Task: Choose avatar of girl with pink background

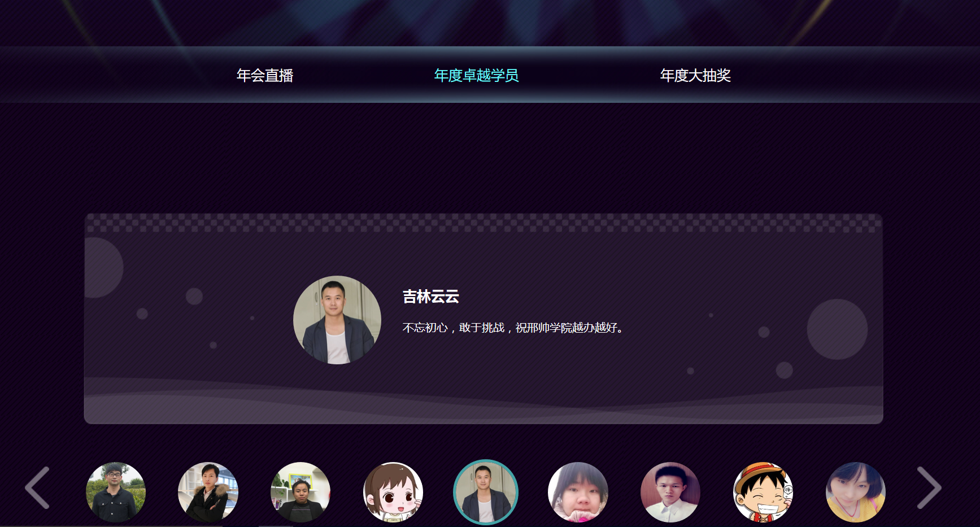Action: (578, 492)
